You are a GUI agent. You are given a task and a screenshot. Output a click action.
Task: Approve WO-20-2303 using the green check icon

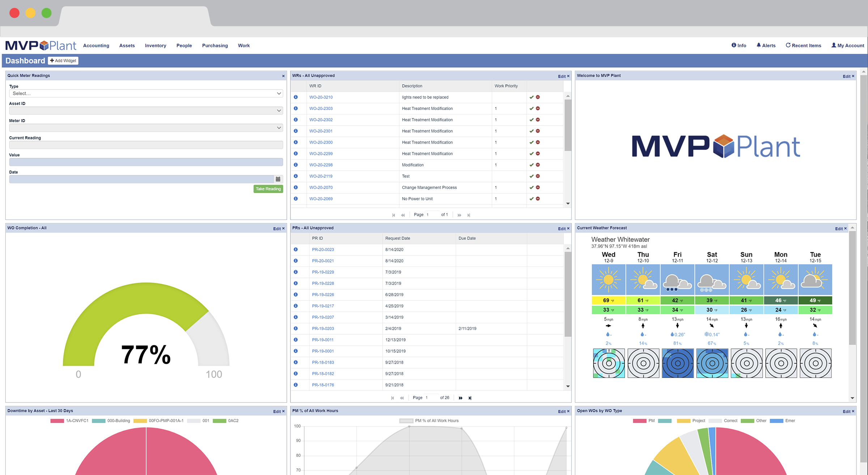[532, 108]
